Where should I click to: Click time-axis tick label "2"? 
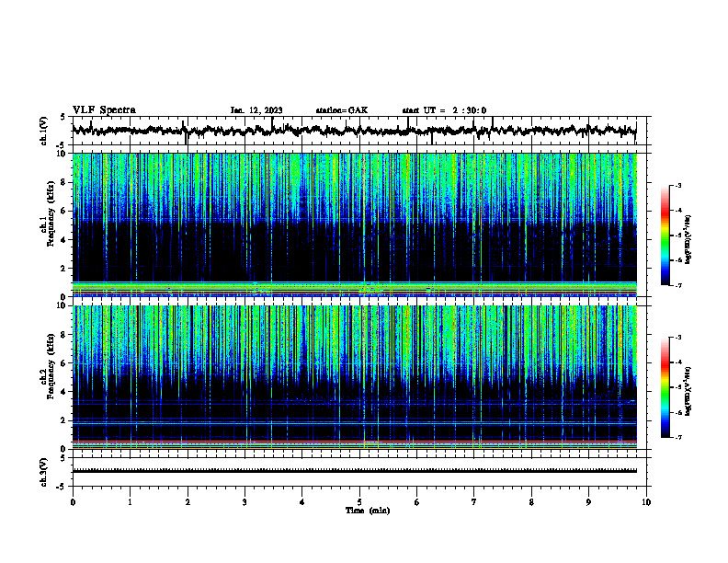(x=188, y=502)
